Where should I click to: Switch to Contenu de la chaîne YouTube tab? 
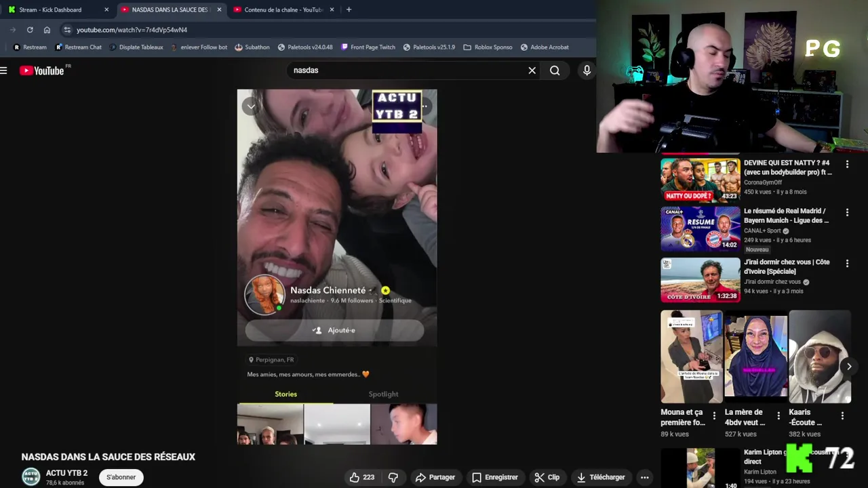[283, 9]
